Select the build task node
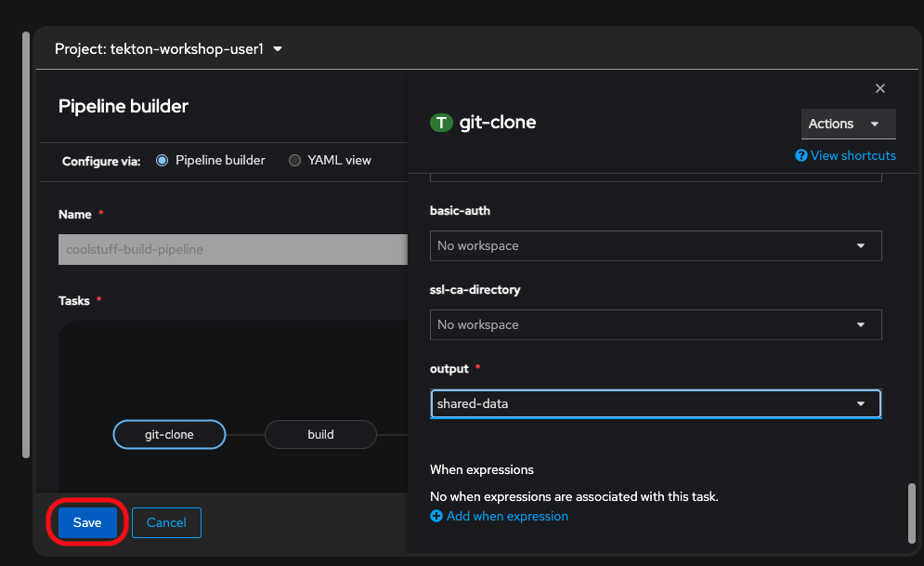Screen dimensions: 924x566 (x=320, y=434)
